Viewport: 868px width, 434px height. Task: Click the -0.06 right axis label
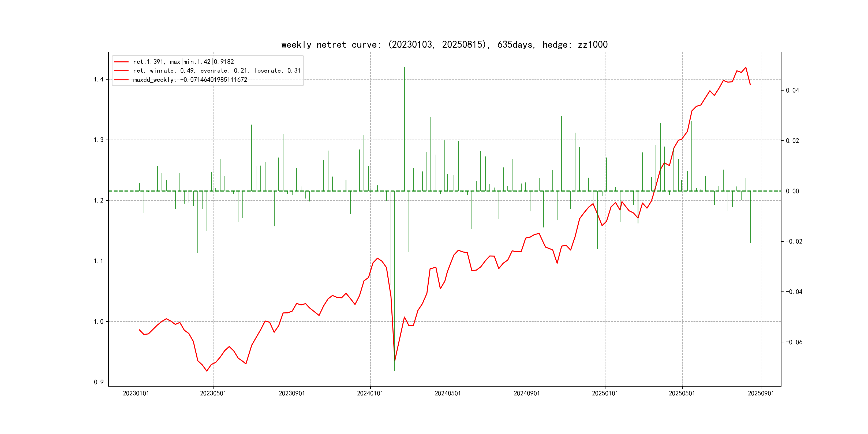click(794, 342)
